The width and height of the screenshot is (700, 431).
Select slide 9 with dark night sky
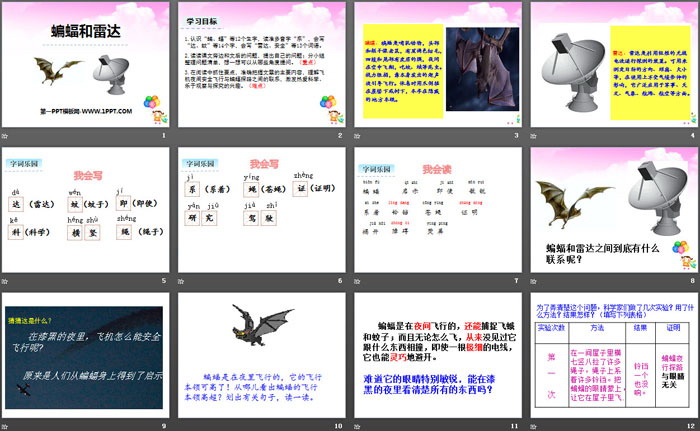[x=85, y=356]
